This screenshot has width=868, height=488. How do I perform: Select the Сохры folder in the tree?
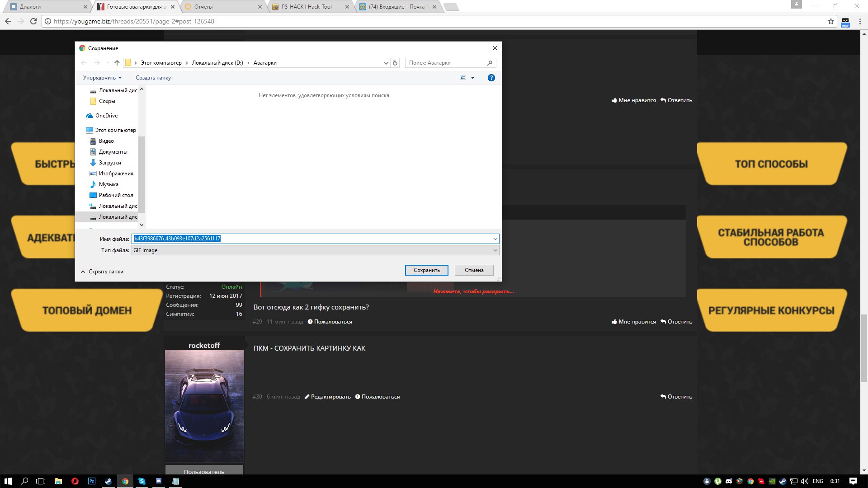(x=107, y=101)
